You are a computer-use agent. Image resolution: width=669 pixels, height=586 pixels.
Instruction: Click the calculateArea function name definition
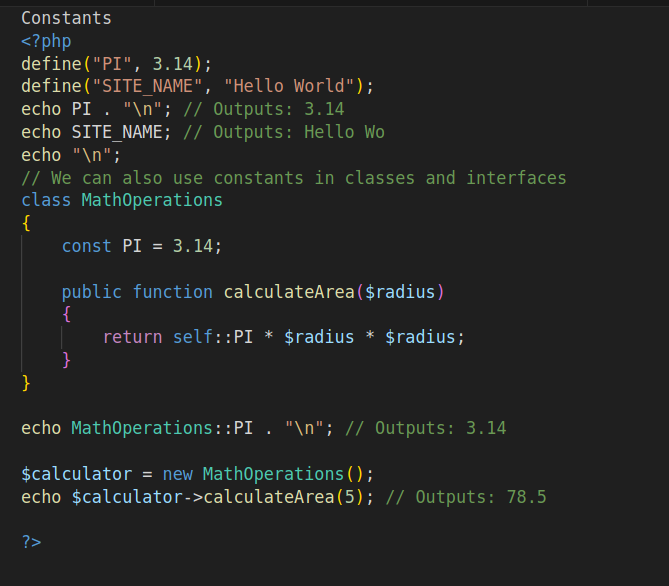[289, 292]
